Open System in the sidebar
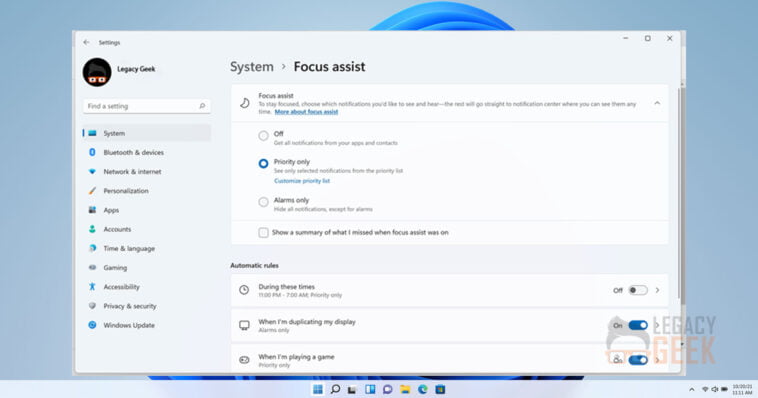The height and width of the screenshot is (398, 758). point(147,133)
